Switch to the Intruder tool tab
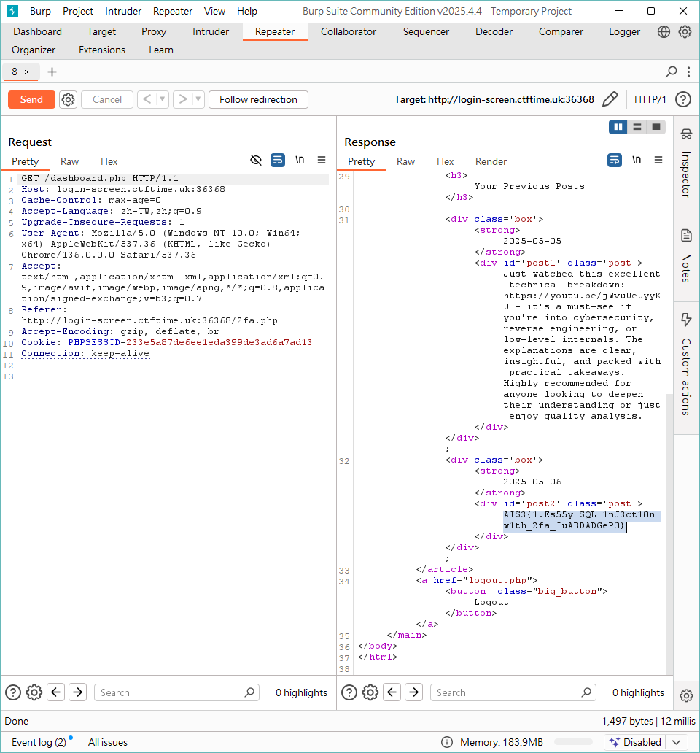Image resolution: width=700 pixels, height=753 pixels. coord(211,31)
